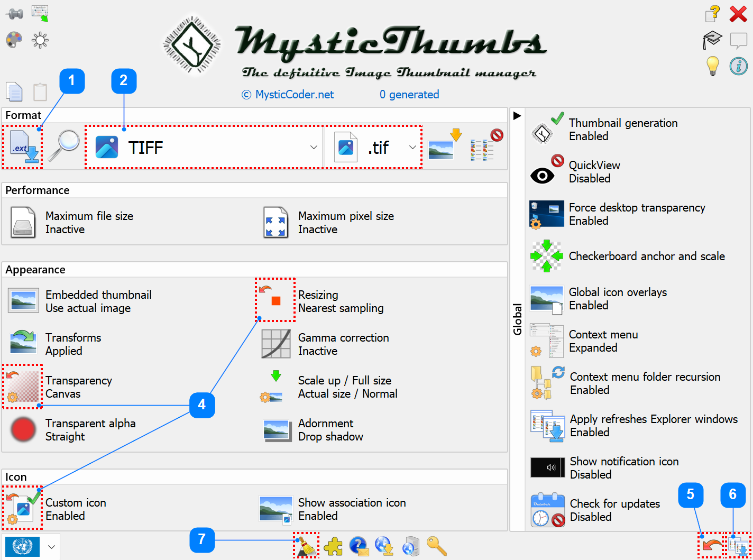Click the light bulb tips icon

pos(713,66)
